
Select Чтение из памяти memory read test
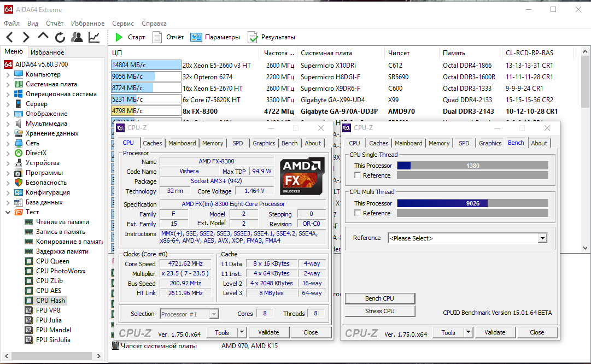click(x=62, y=222)
